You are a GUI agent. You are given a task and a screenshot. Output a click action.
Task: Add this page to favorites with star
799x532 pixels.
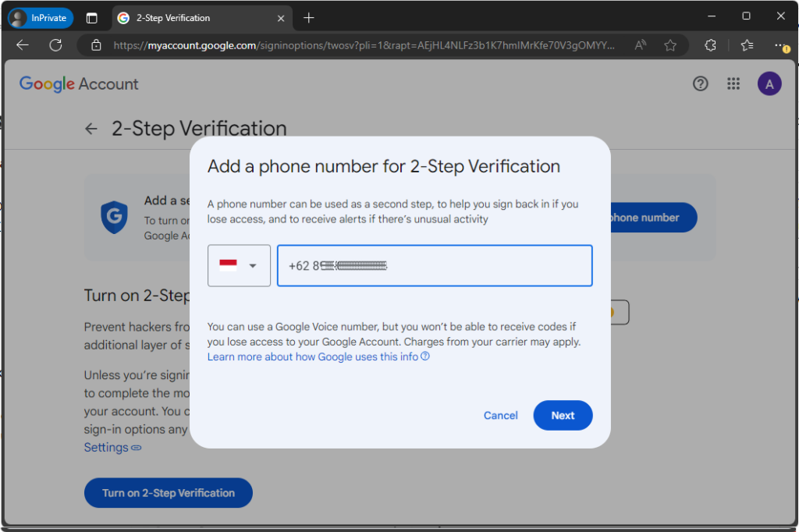point(669,45)
